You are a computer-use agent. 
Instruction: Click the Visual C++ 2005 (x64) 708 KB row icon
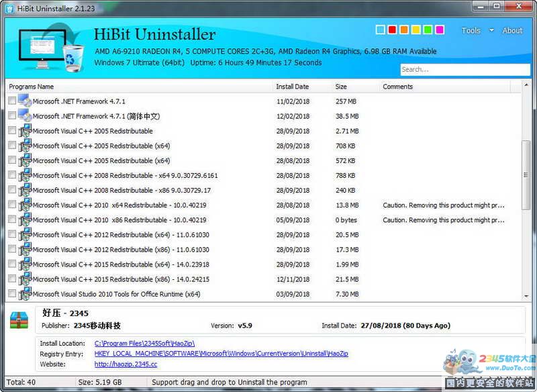point(25,145)
